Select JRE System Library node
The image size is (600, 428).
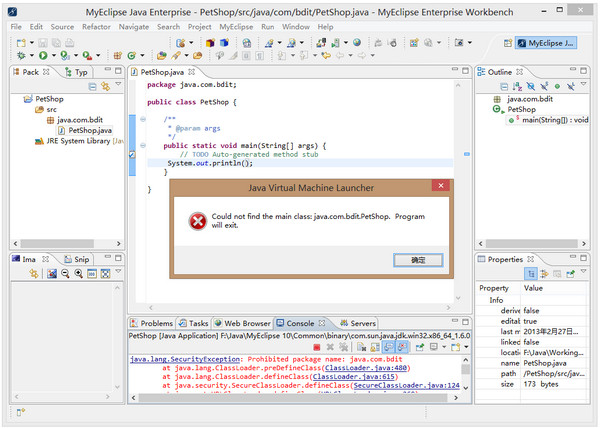pos(83,141)
